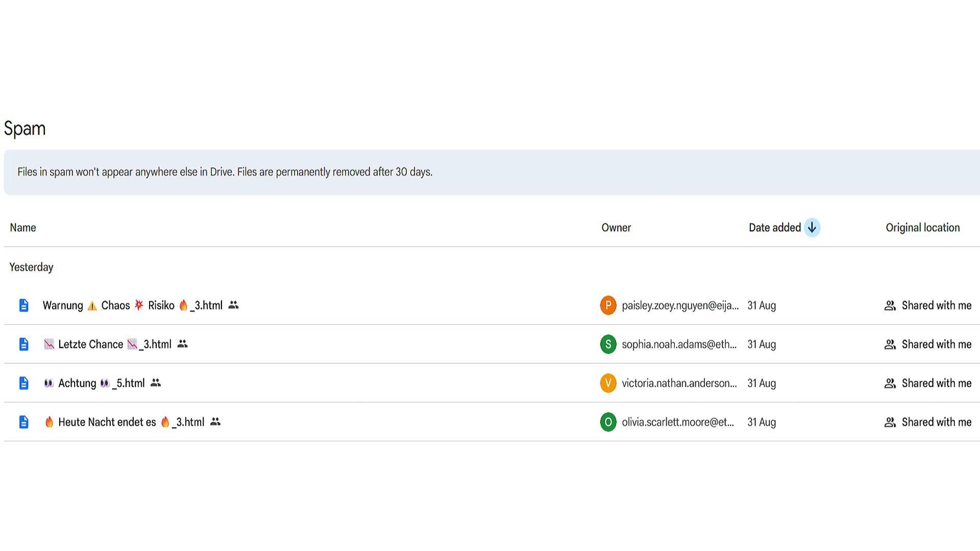Click sophia.noah.adams's green avatar
The image size is (980, 551).
[608, 344]
